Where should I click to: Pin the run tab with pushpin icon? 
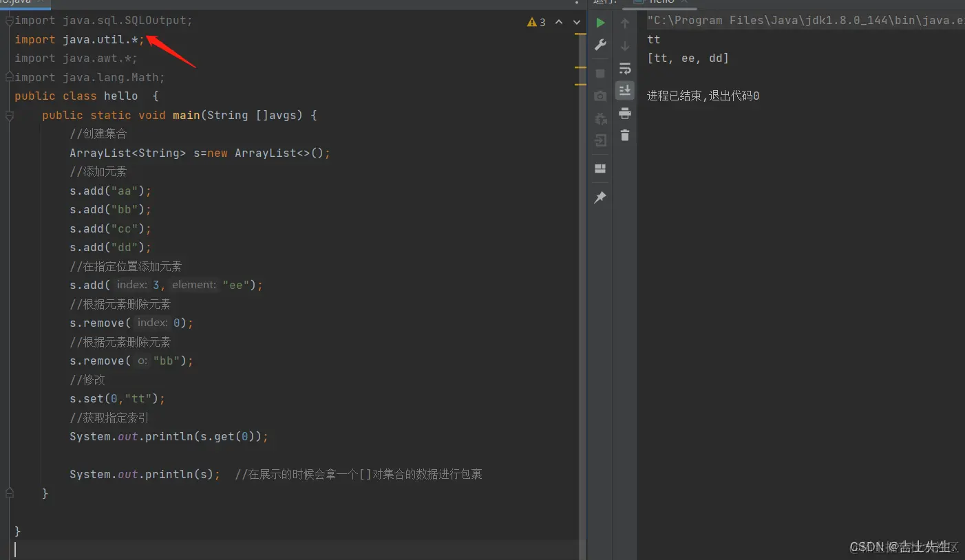[x=600, y=197]
